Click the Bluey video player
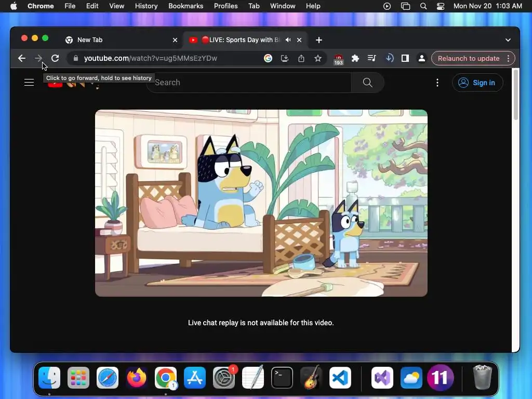The image size is (532, 399). pyautogui.click(x=261, y=203)
